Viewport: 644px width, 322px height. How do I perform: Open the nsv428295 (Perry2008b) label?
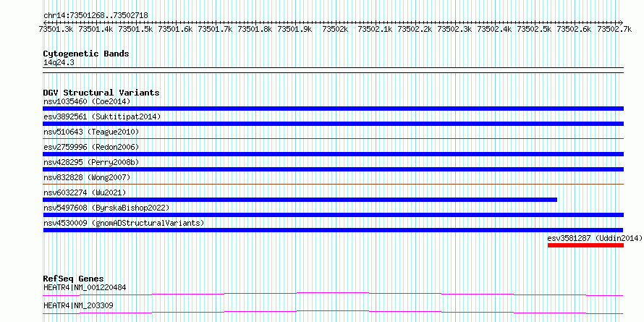(x=91, y=162)
